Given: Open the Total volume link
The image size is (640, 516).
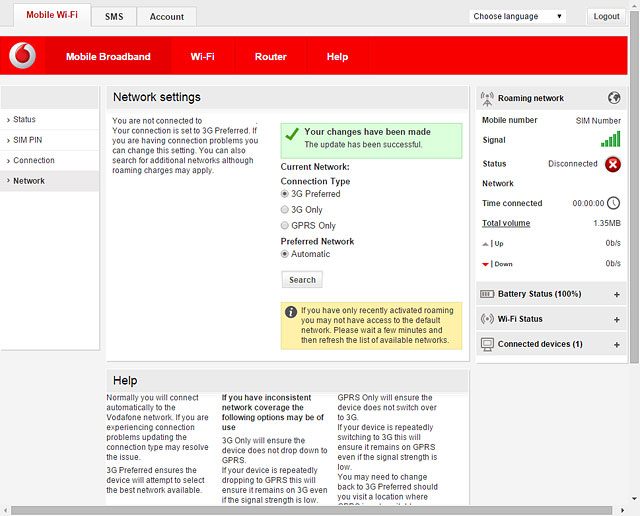Looking at the screenshot, I should (x=506, y=223).
